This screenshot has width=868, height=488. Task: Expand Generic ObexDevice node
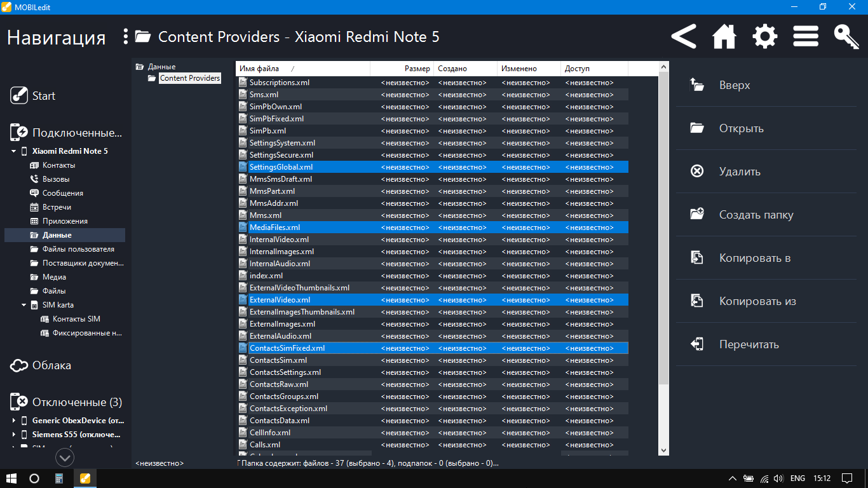point(13,421)
